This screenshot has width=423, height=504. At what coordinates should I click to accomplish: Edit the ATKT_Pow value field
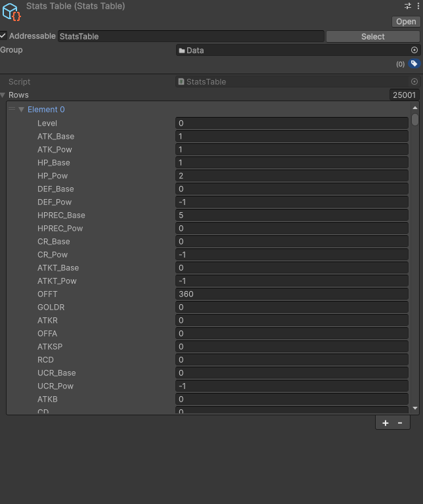[292, 281]
